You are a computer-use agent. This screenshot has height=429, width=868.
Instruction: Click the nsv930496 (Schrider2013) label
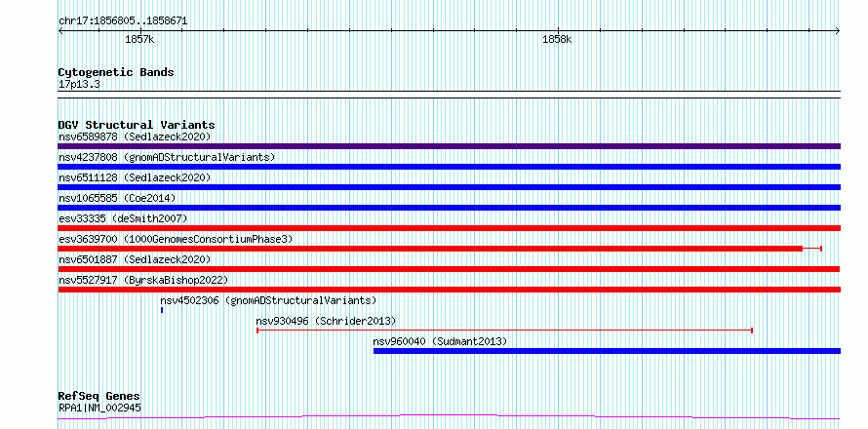[326, 321]
